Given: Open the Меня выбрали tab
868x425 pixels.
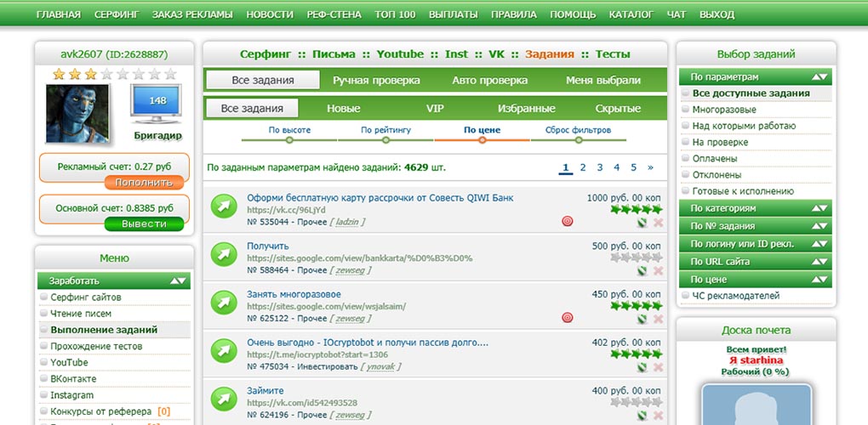Looking at the screenshot, I should point(603,80).
